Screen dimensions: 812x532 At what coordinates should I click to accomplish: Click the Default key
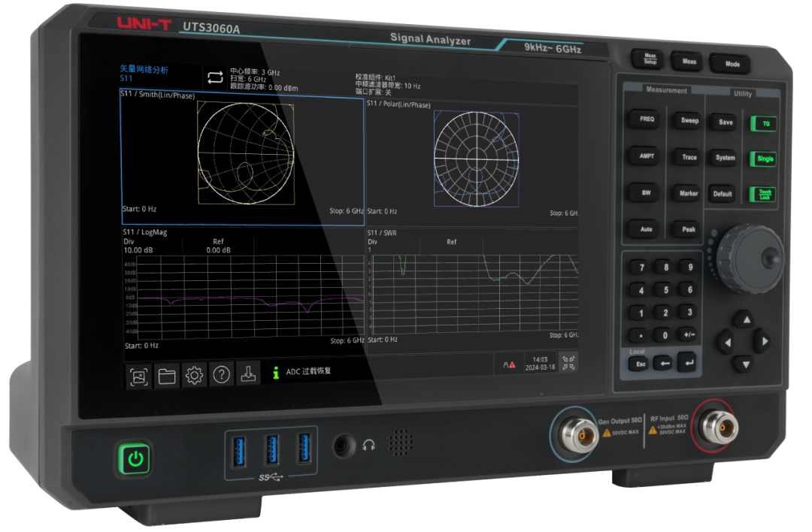point(722,194)
